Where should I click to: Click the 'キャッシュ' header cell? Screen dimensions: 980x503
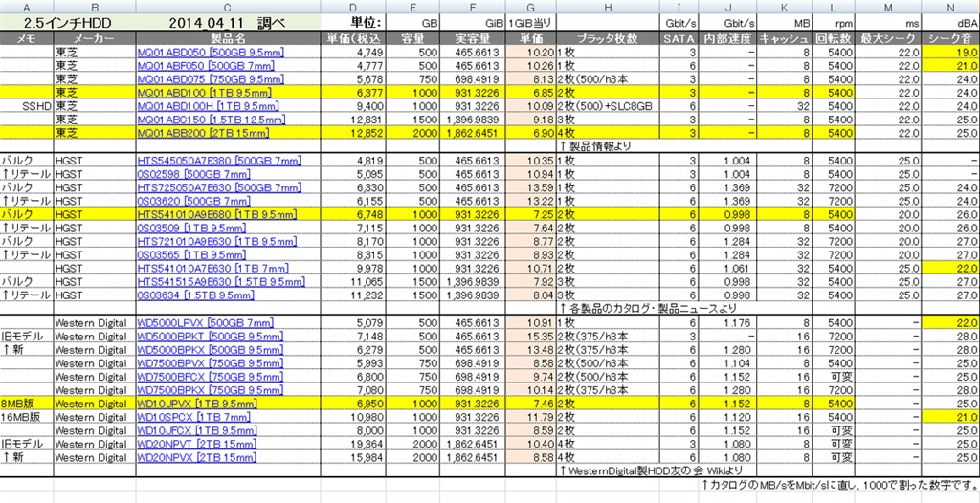click(785, 39)
